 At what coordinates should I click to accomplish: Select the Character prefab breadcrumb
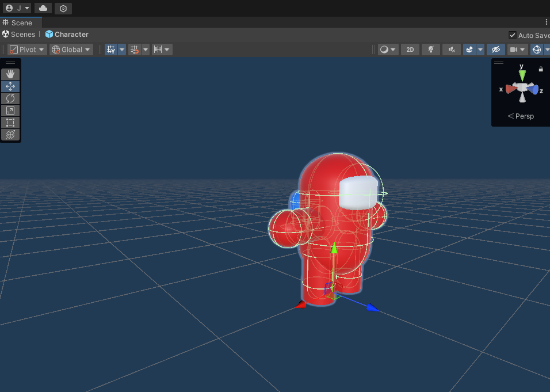pyautogui.click(x=67, y=35)
